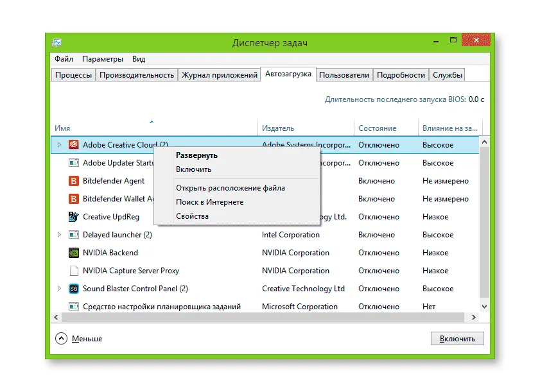Click the Меньше collapse arrow icon
The width and height of the screenshot is (540, 392).
point(61,339)
